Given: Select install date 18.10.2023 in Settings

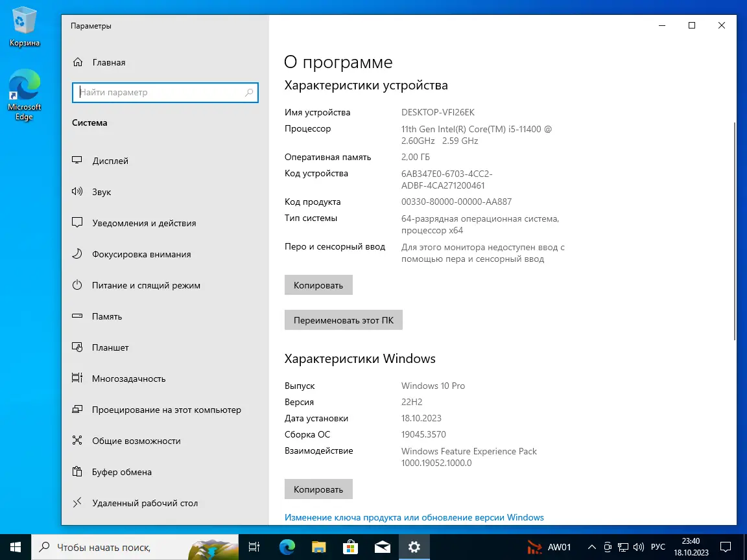Looking at the screenshot, I should tap(421, 418).
